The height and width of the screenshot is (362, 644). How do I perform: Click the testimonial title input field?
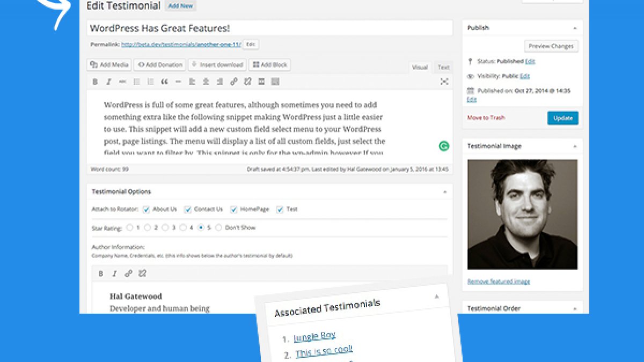click(269, 28)
